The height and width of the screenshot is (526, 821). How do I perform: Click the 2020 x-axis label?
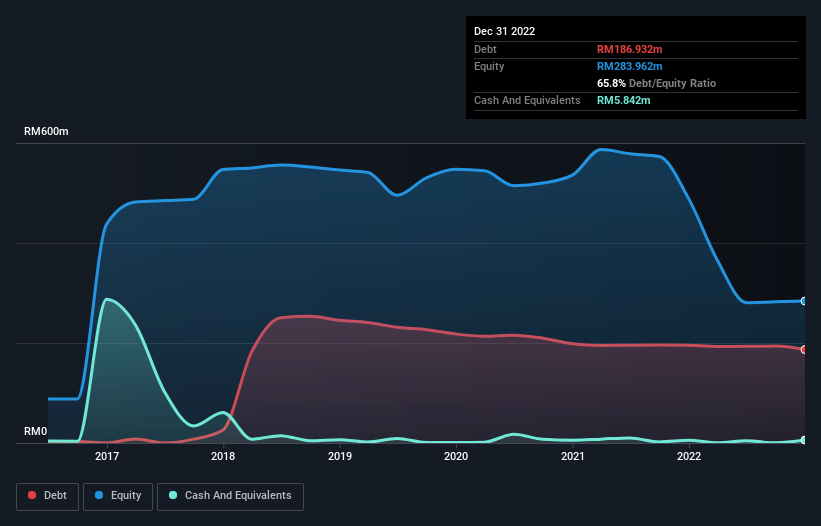click(456, 456)
